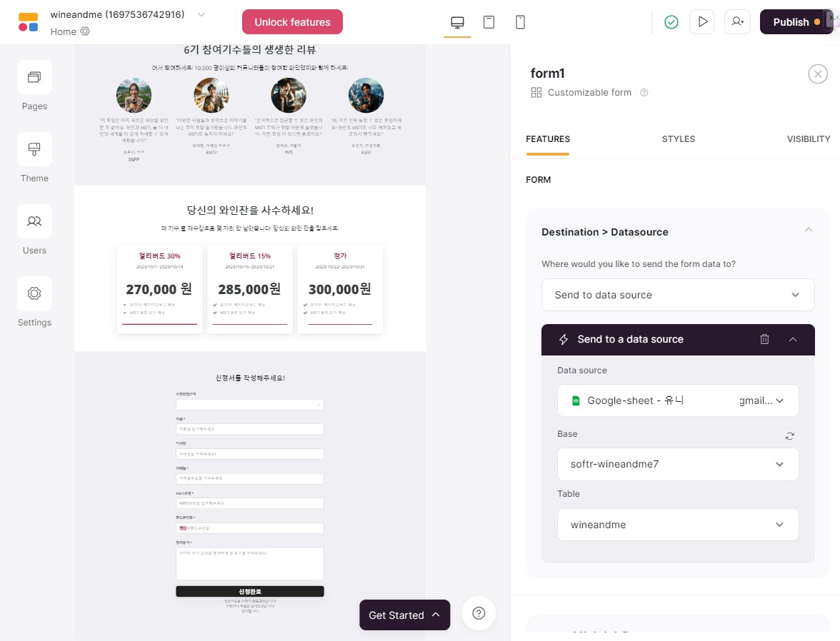This screenshot has width=840, height=641.
Task: Switch to the STYLES tab
Action: [679, 139]
